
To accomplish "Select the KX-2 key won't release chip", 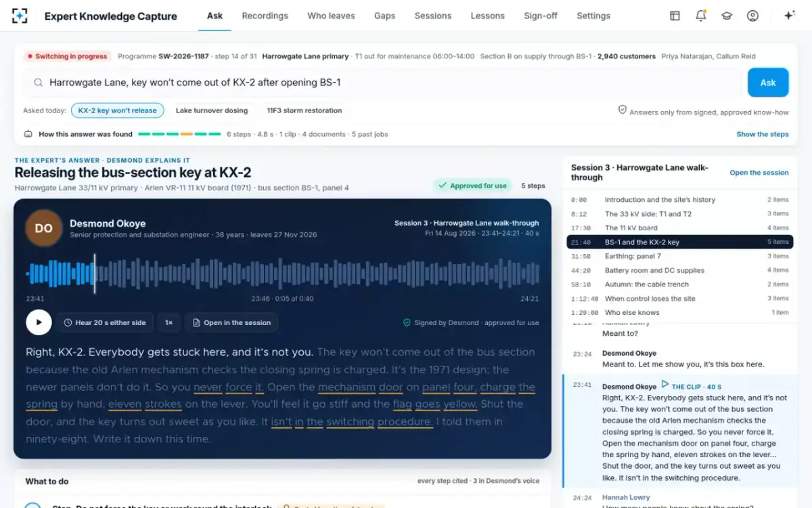I will (x=118, y=110).
